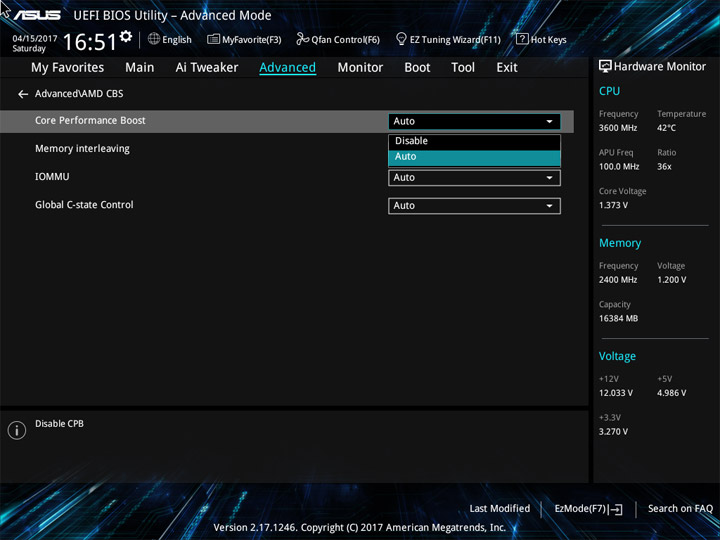Click the Capacity value 16384 MB
This screenshot has height=540, width=720.
[619, 318]
